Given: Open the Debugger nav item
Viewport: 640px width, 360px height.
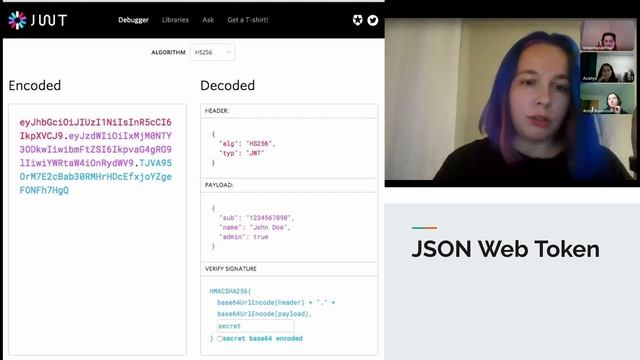Looking at the screenshot, I should pyautogui.click(x=133, y=20).
